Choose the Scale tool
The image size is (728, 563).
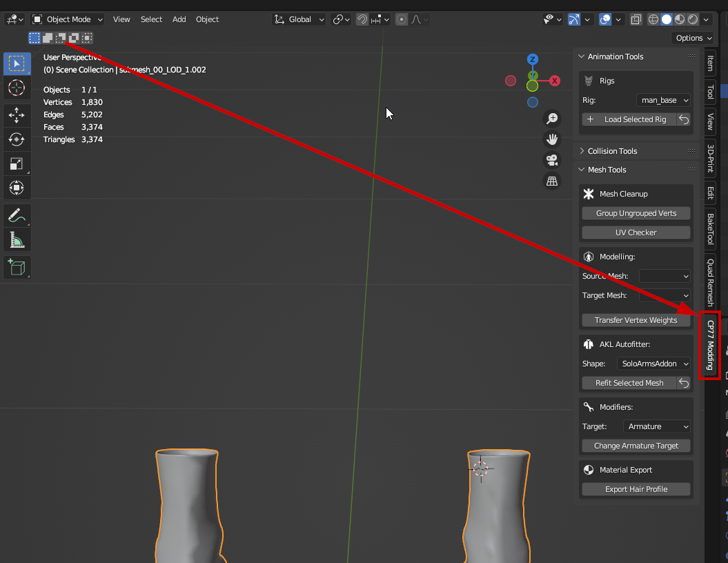coord(17,164)
